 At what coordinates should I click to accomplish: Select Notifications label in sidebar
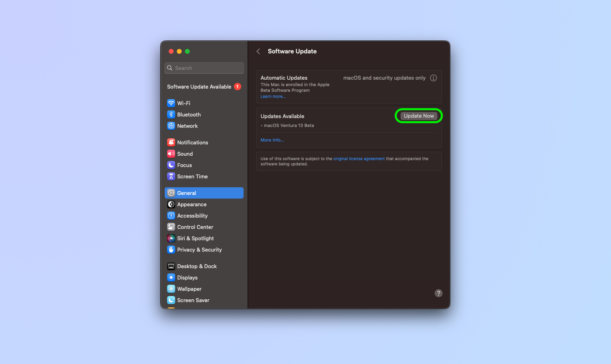[x=193, y=142]
